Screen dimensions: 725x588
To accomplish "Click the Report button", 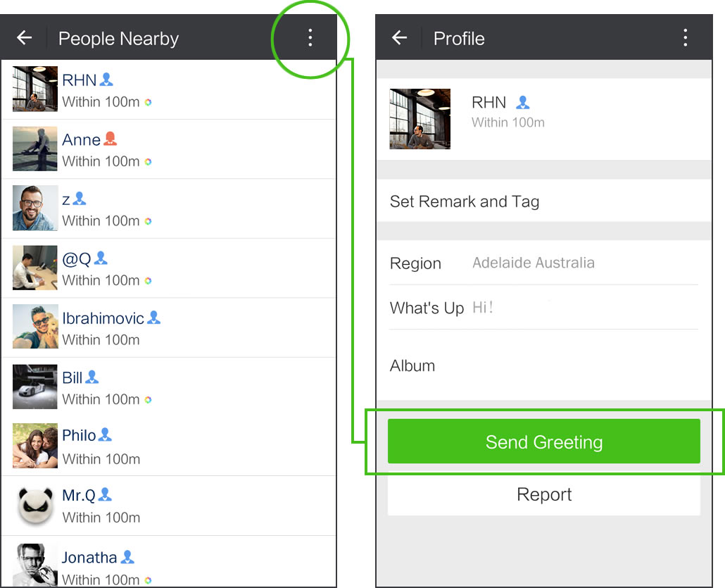I will tap(543, 494).
